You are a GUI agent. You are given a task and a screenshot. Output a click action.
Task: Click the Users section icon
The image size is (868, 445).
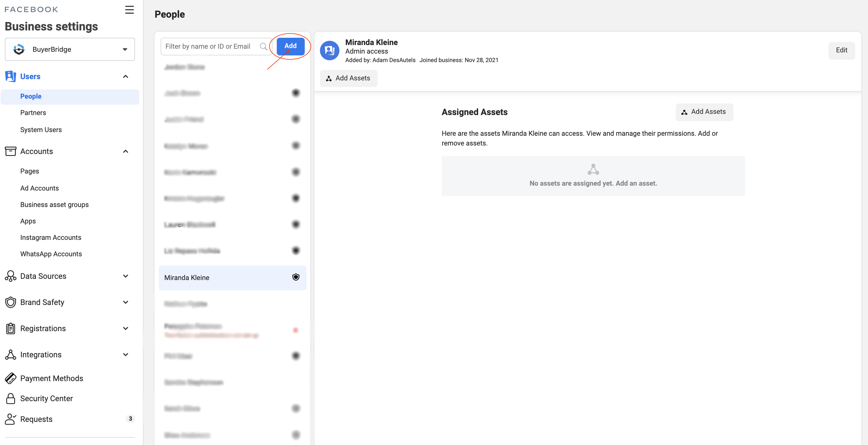(x=10, y=76)
